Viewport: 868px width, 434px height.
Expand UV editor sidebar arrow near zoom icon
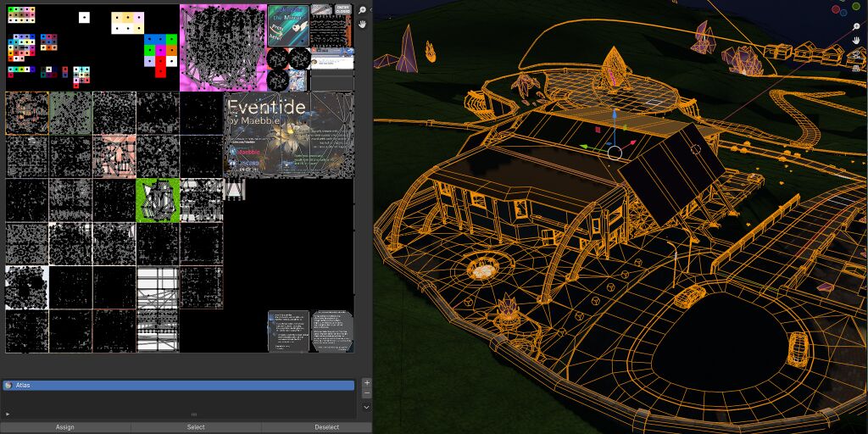[x=371, y=9]
